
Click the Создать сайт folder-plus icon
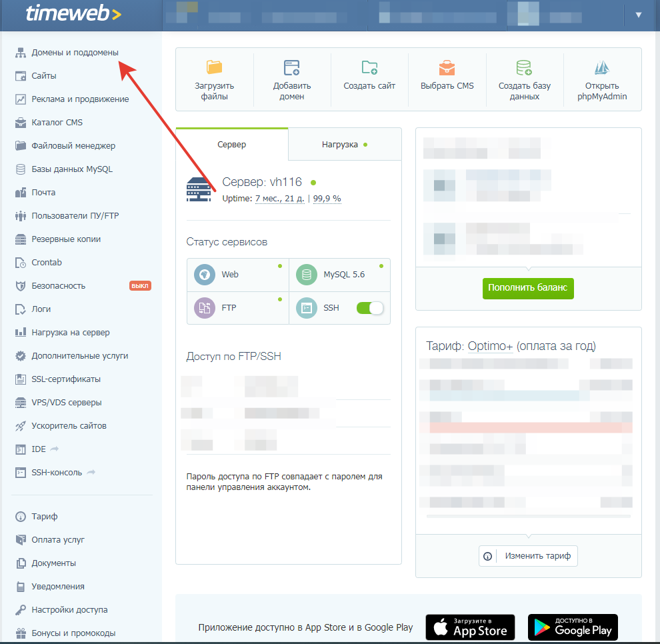[369, 67]
